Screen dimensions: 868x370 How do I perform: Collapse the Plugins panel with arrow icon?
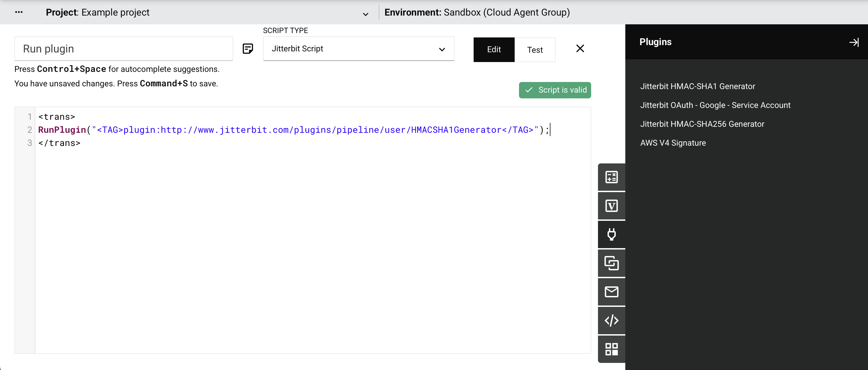pos(854,42)
